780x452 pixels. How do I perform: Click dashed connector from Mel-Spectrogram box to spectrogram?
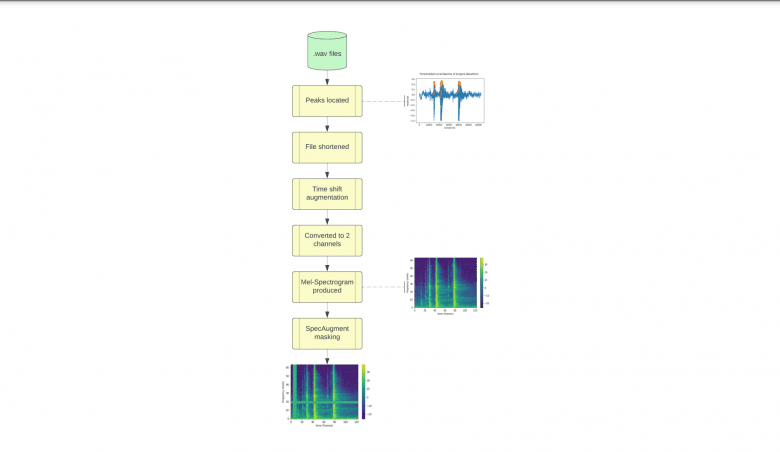385,287
